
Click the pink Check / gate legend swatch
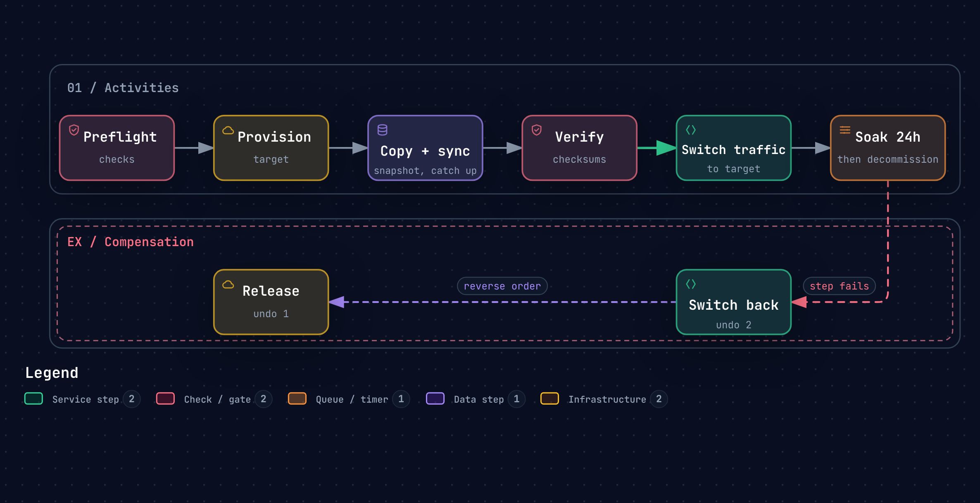165,399
